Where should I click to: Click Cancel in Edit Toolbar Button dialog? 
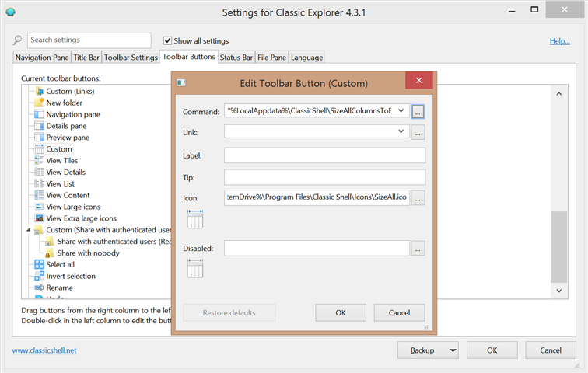click(x=399, y=312)
